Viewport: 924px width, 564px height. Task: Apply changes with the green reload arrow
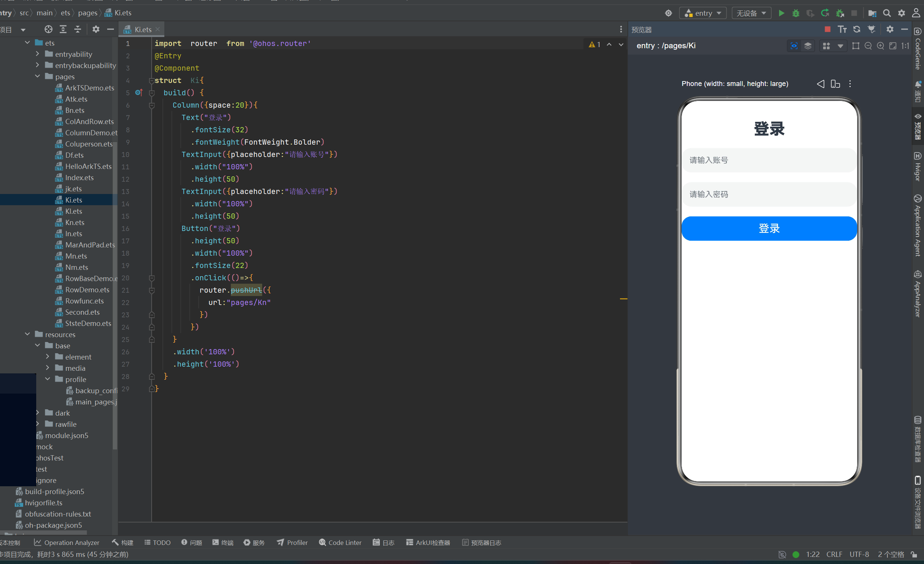tap(825, 13)
